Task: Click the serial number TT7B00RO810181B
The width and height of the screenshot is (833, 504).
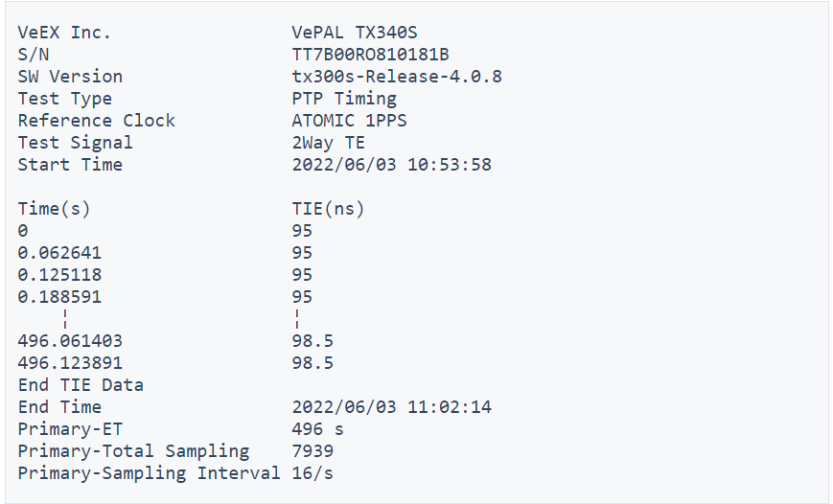Action: [x=370, y=55]
